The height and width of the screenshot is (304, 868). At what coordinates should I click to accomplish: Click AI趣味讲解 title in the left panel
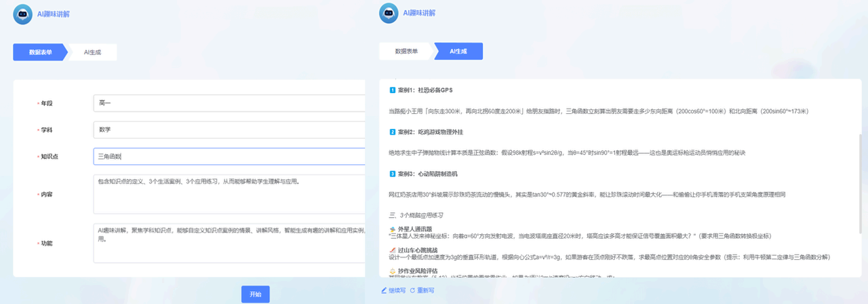54,14
